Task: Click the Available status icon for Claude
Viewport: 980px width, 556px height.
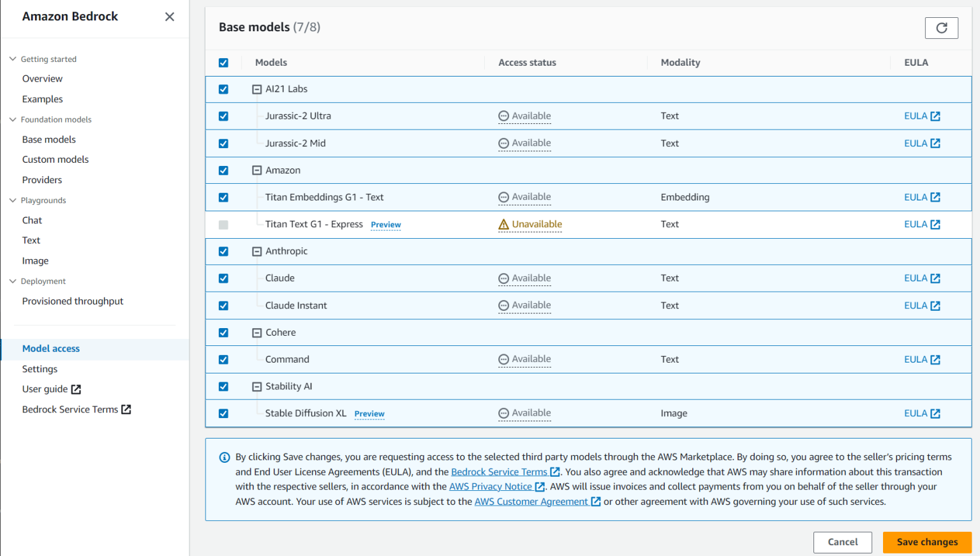Action: pyautogui.click(x=503, y=278)
